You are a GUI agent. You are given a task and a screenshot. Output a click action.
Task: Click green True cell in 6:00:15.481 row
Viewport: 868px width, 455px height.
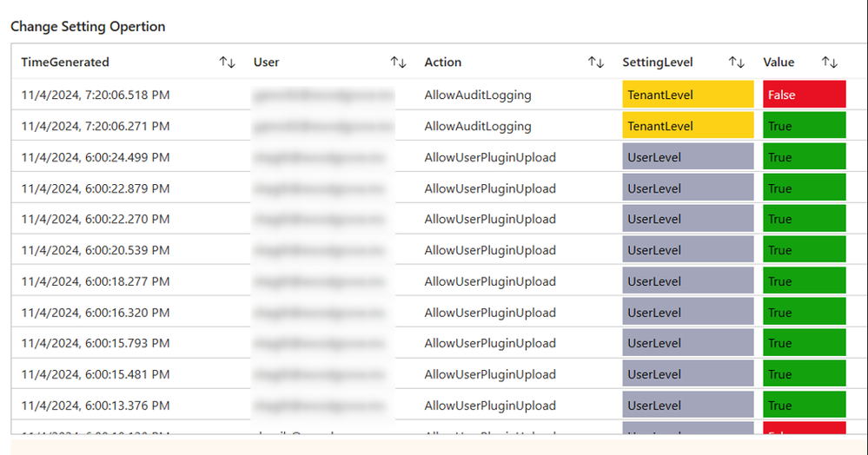(805, 373)
